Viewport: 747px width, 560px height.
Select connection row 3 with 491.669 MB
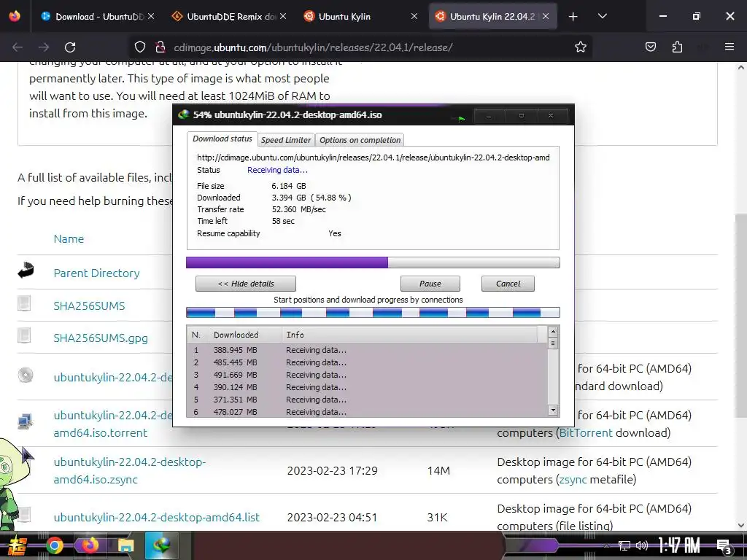point(367,375)
